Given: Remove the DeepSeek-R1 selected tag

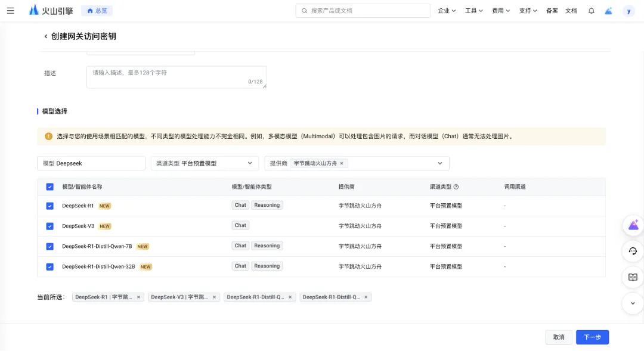Looking at the screenshot, I should click(138, 297).
